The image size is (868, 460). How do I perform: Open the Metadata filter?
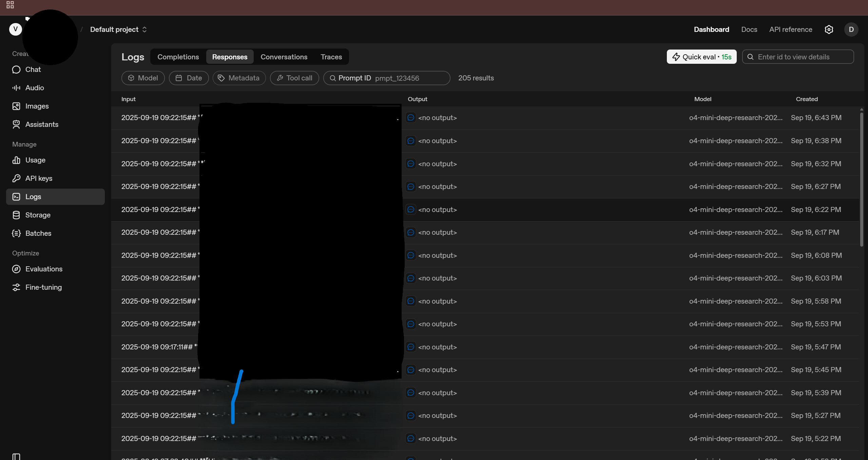point(239,78)
